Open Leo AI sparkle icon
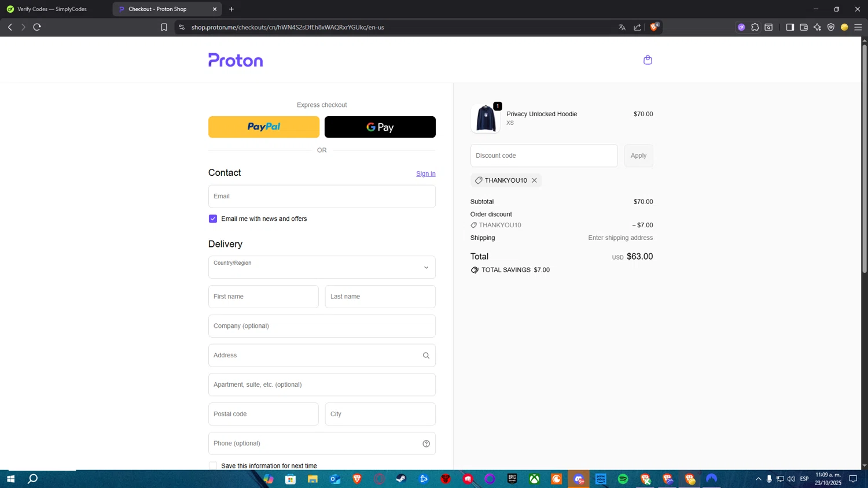This screenshot has width=868, height=488. [x=817, y=27]
